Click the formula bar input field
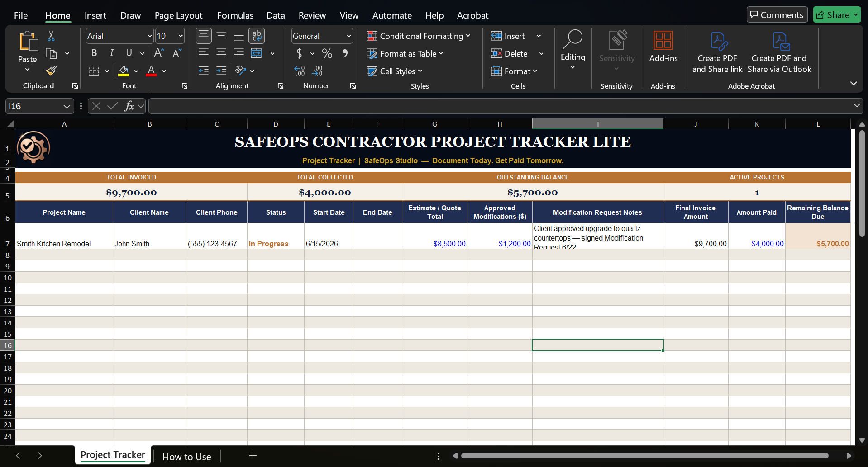The width and height of the screenshot is (868, 467). coord(500,106)
